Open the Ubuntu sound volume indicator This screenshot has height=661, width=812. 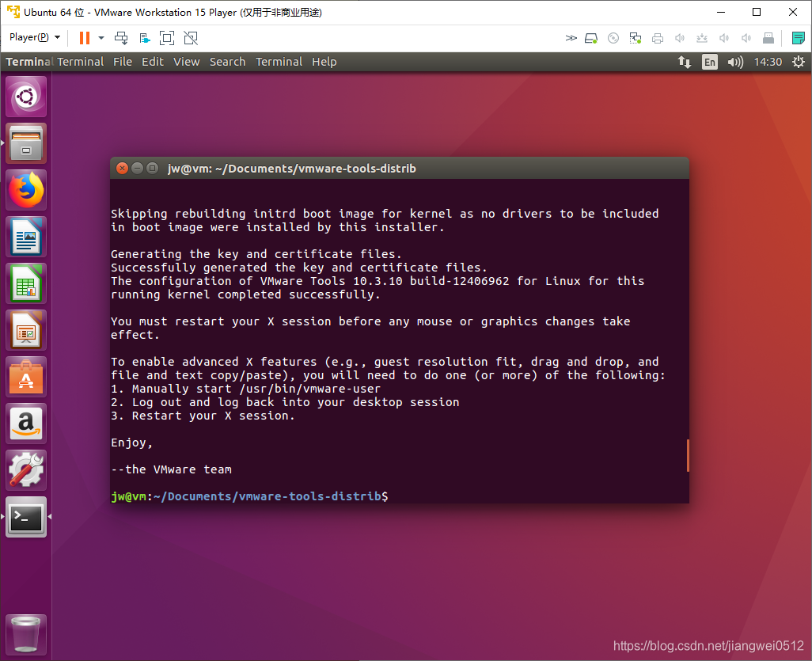(735, 63)
